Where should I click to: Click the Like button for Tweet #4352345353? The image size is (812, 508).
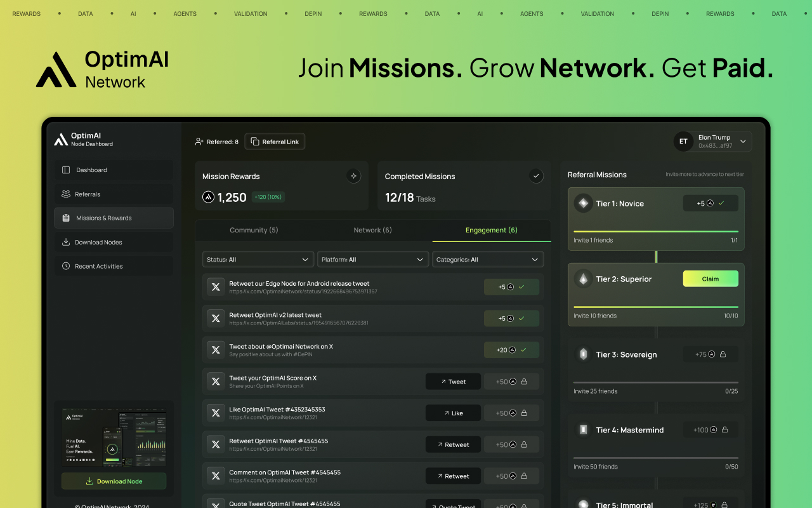coord(453,413)
